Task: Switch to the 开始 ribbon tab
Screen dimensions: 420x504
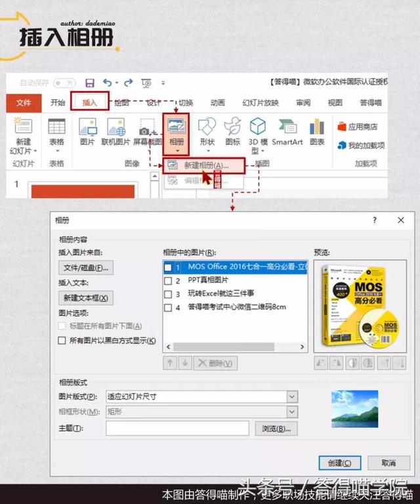Action: click(58, 102)
